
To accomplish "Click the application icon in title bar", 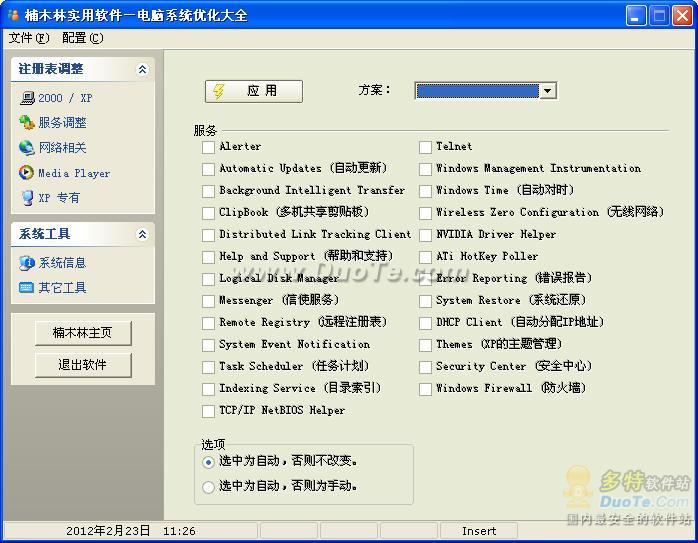I will (x=15, y=15).
